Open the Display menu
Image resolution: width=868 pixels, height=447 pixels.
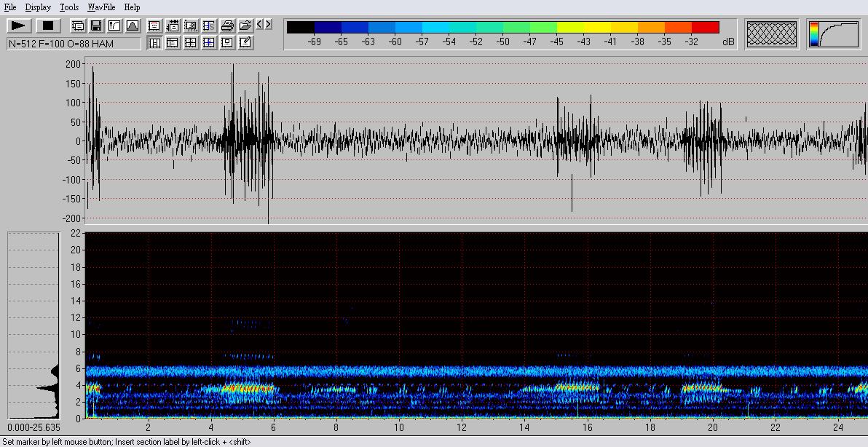click(38, 7)
